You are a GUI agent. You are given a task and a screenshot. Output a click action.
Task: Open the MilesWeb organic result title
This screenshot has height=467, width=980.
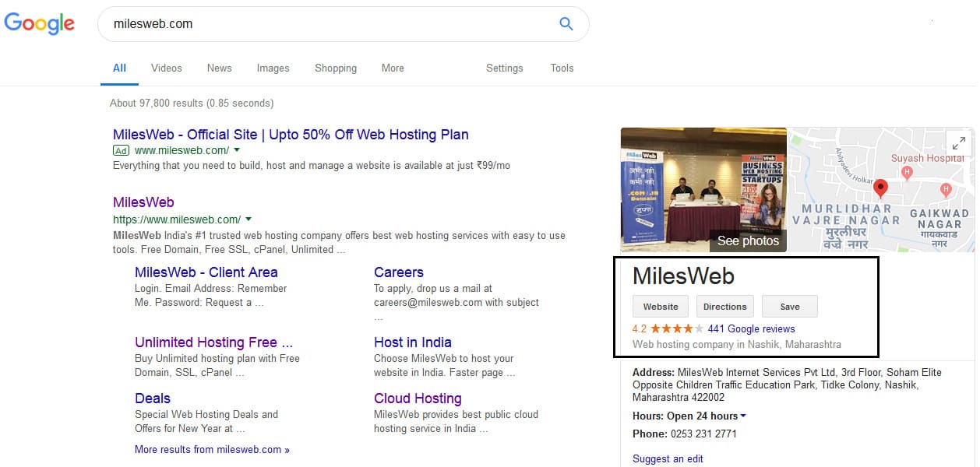[x=143, y=202]
